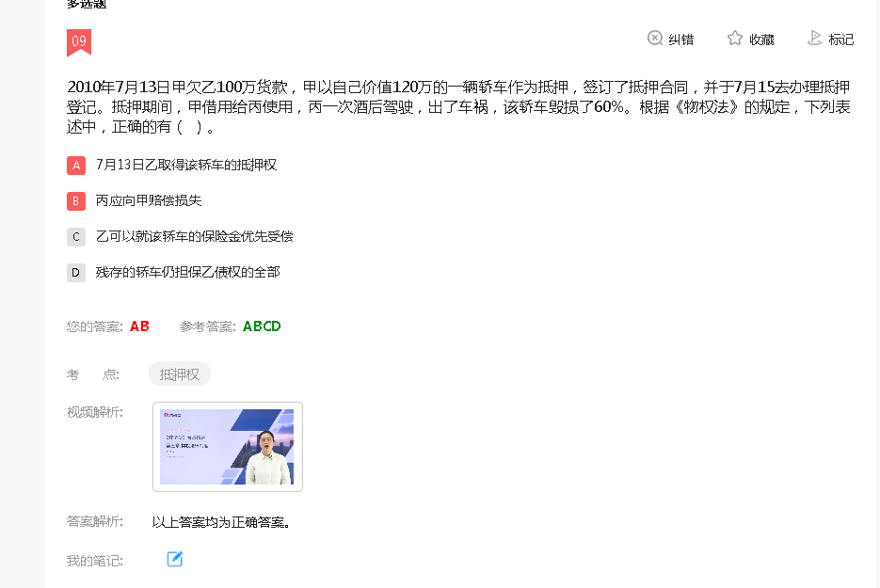The width and height of the screenshot is (880, 588).
Task: Click the 纠错 text link
Action: click(681, 40)
